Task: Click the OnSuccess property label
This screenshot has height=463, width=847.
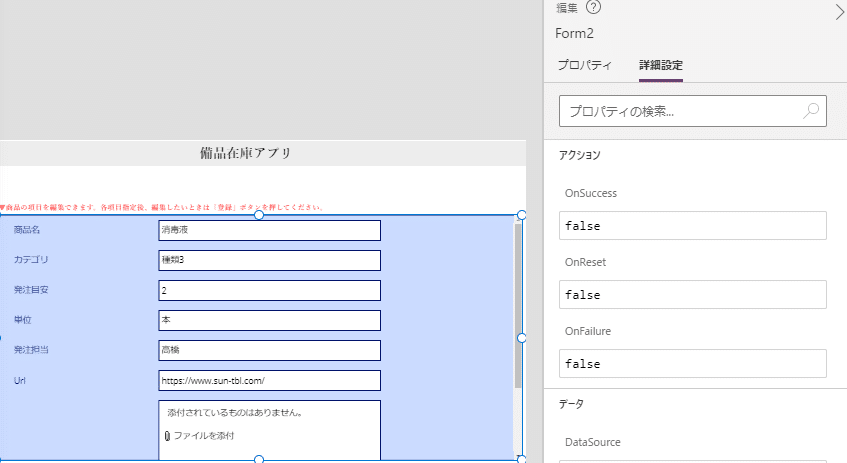Action: (590, 193)
